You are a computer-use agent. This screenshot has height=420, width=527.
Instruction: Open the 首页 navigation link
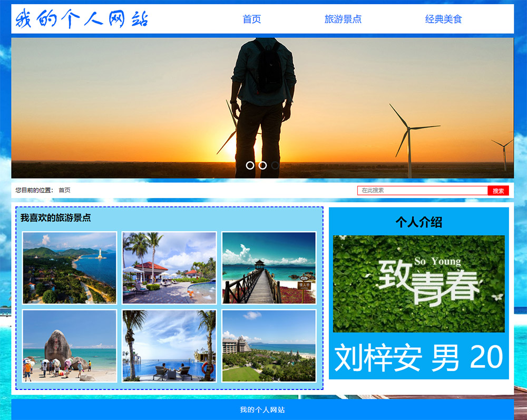pos(252,19)
